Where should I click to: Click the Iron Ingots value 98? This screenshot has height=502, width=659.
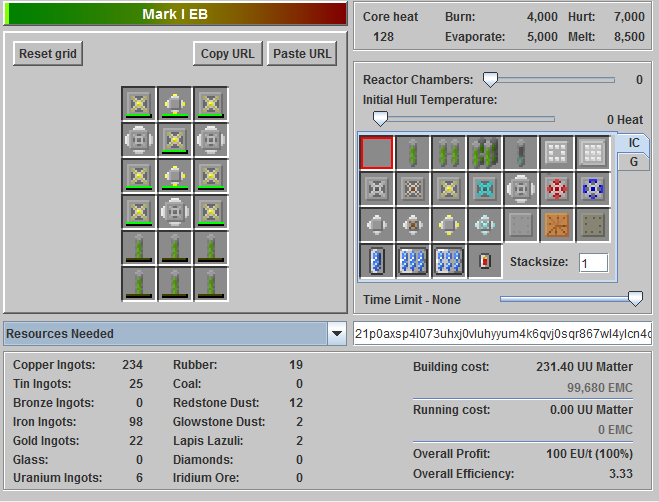point(136,421)
